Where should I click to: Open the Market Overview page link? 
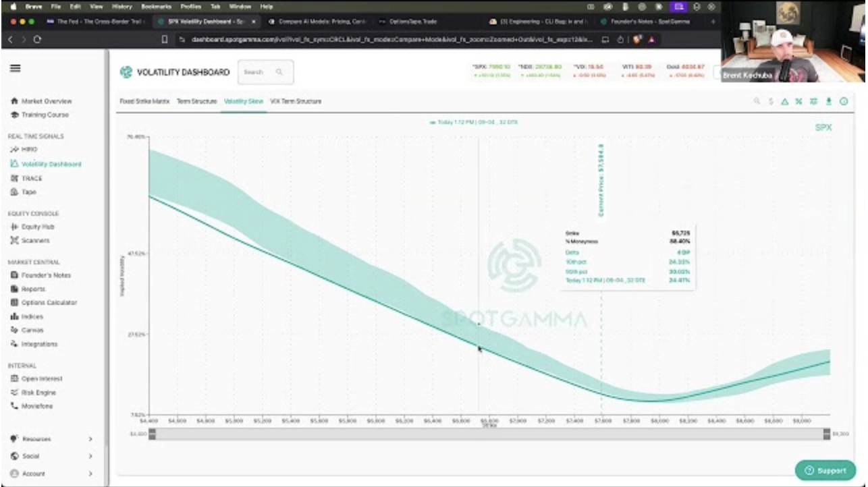(x=47, y=101)
